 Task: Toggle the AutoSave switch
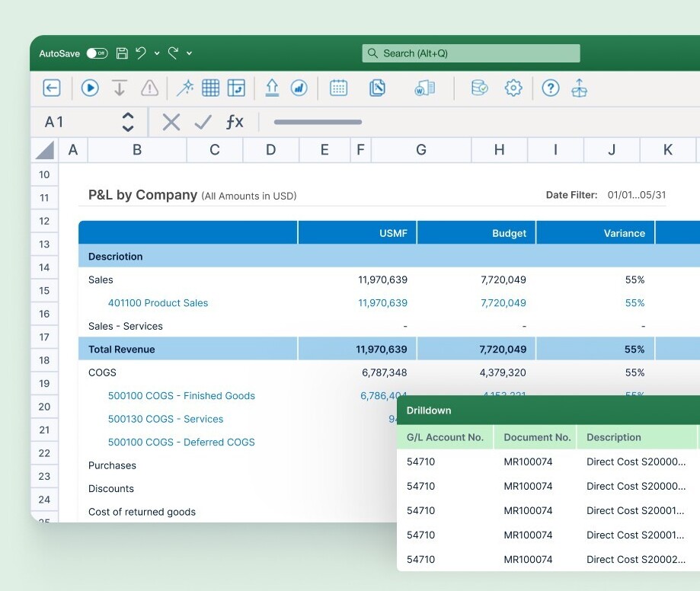click(97, 53)
